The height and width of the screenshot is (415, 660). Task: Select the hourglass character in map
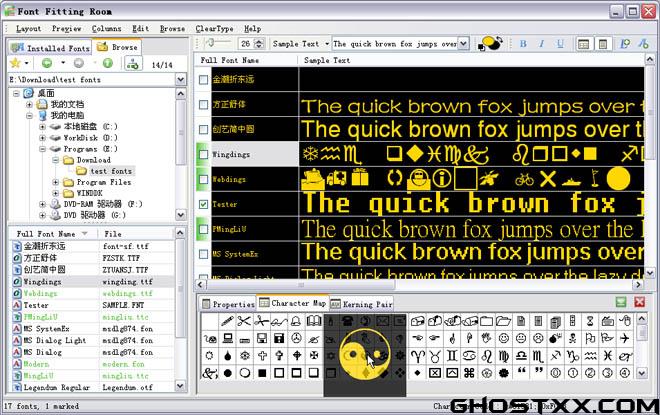[590, 322]
